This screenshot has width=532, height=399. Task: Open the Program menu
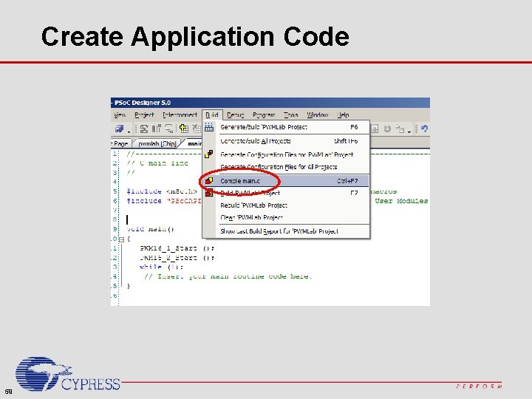[264, 115]
